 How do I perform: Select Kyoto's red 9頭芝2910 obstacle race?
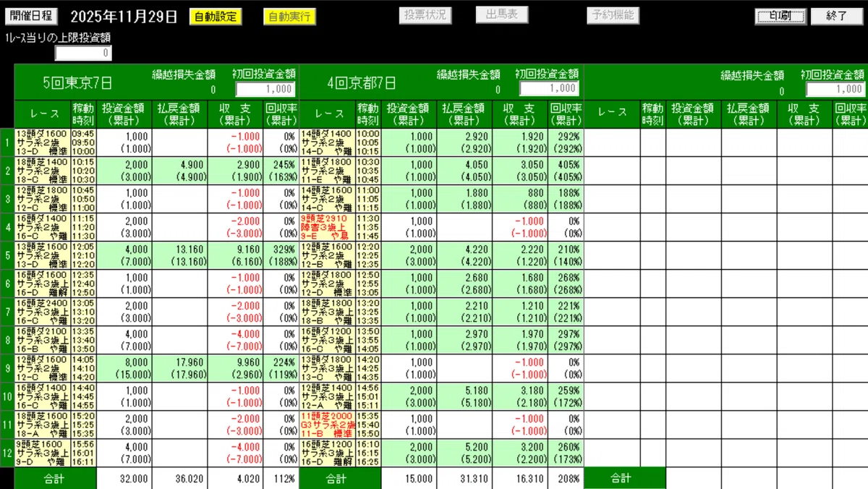coord(329,228)
